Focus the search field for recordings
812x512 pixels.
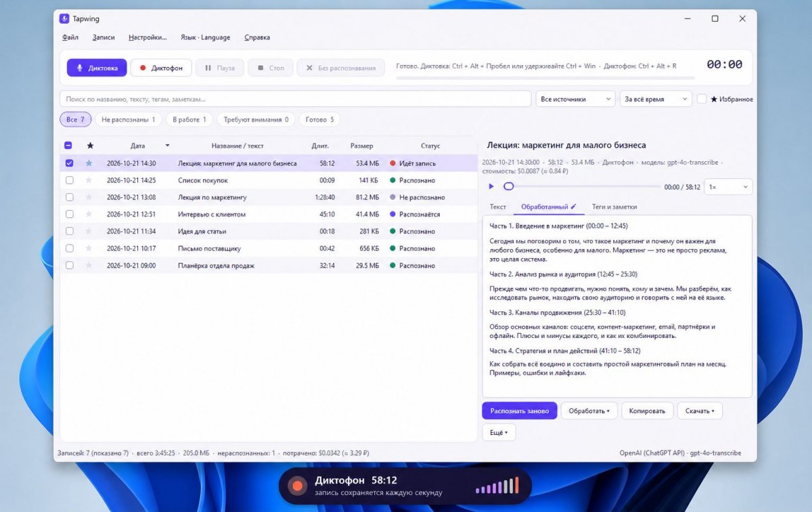coord(296,99)
